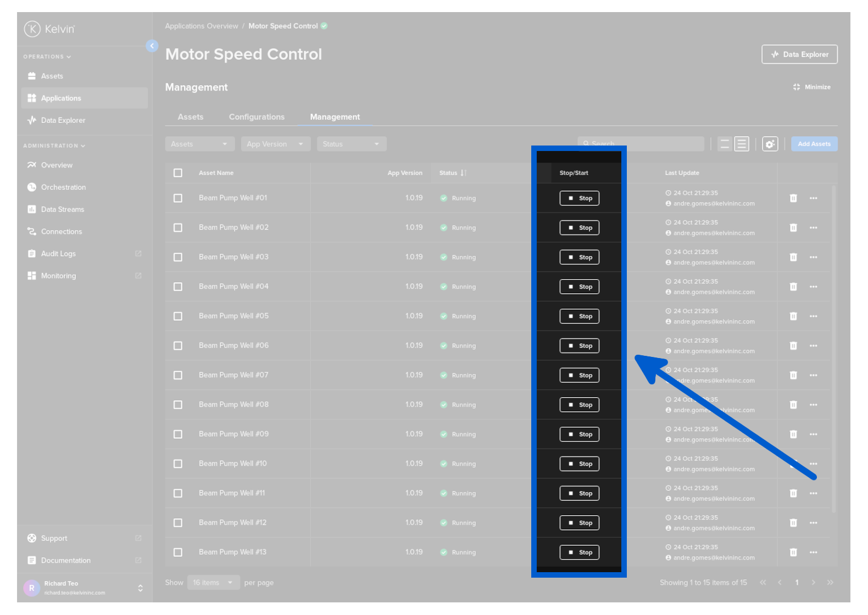This screenshot has width=868, height=615.
Task: Check the Beam Pump Well #07 row
Action: tap(178, 376)
